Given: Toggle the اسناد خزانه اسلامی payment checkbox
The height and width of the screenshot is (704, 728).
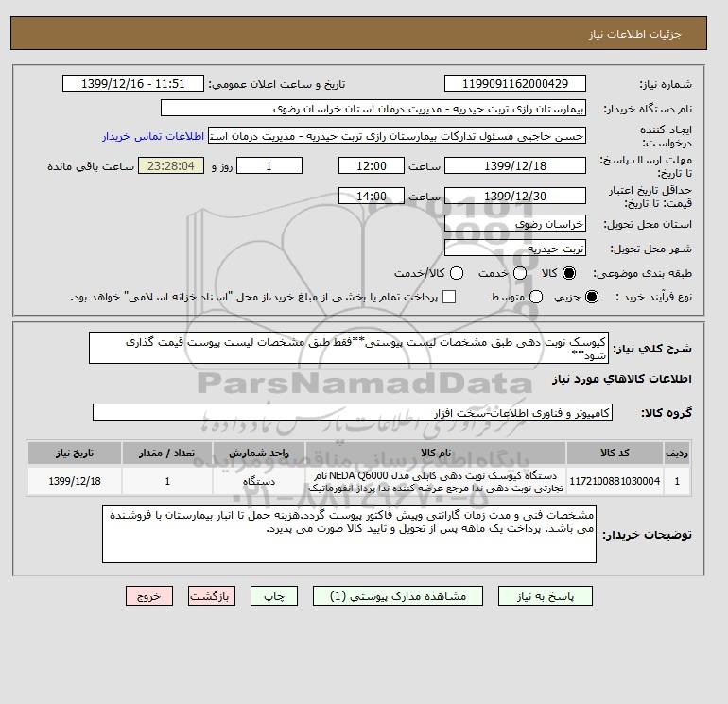Looking at the screenshot, I should [x=449, y=297].
